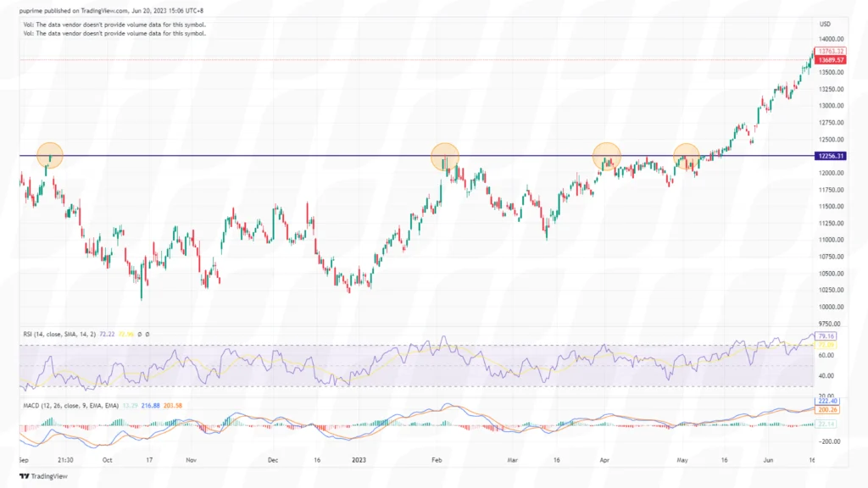Click the 13763.32 price label on axis
The width and height of the screenshot is (868, 488).
click(x=830, y=52)
